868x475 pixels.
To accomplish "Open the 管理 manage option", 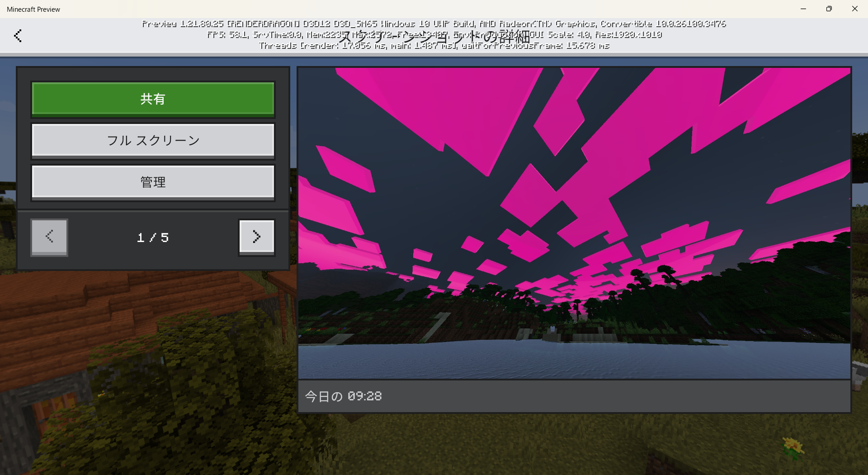I will pos(153,182).
